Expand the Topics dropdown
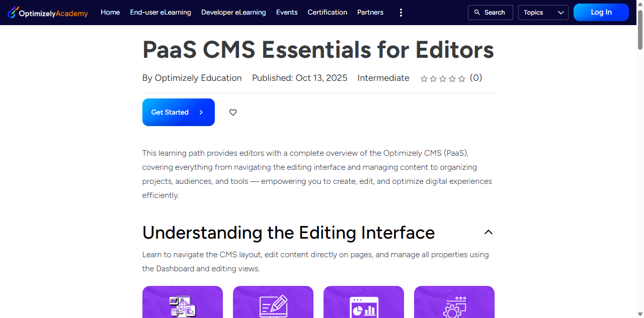Image resolution: width=644 pixels, height=318 pixels. pyautogui.click(x=543, y=13)
